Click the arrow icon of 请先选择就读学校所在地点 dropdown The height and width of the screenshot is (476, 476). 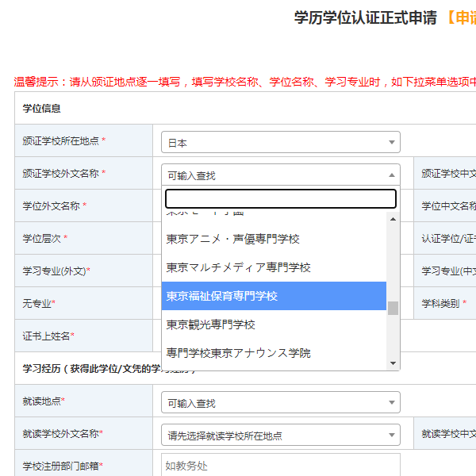click(x=391, y=436)
